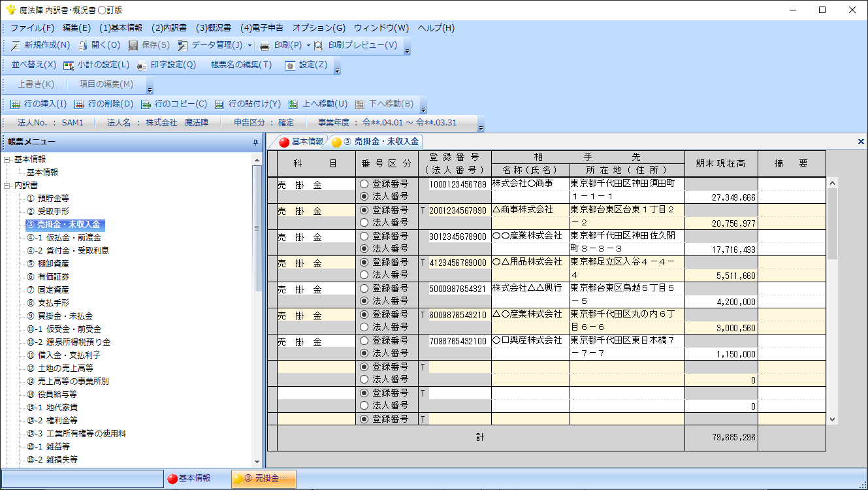Open the ウィンドウ(W) menu

coord(381,28)
